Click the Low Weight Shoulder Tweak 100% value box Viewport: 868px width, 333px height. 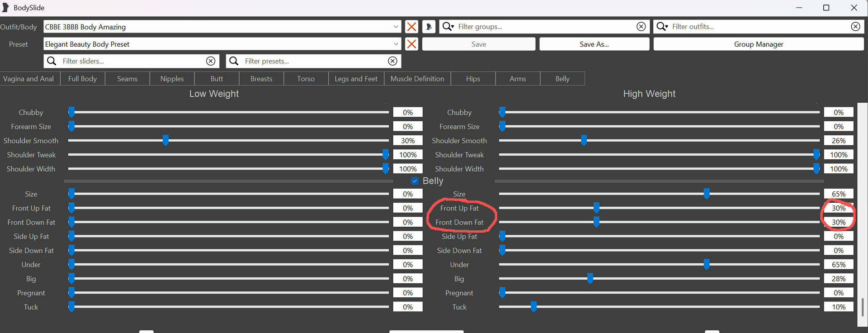408,155
